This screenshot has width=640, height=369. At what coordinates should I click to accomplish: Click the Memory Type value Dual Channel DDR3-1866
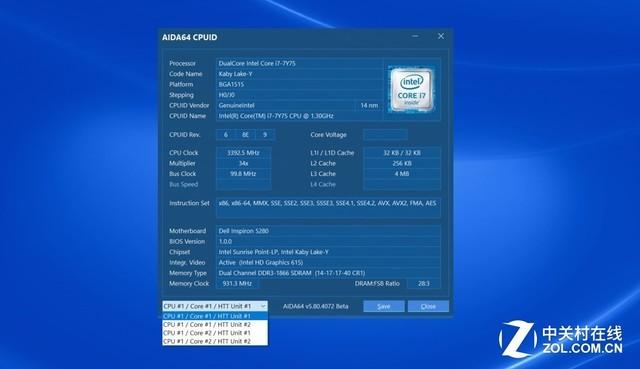(328, 273)
